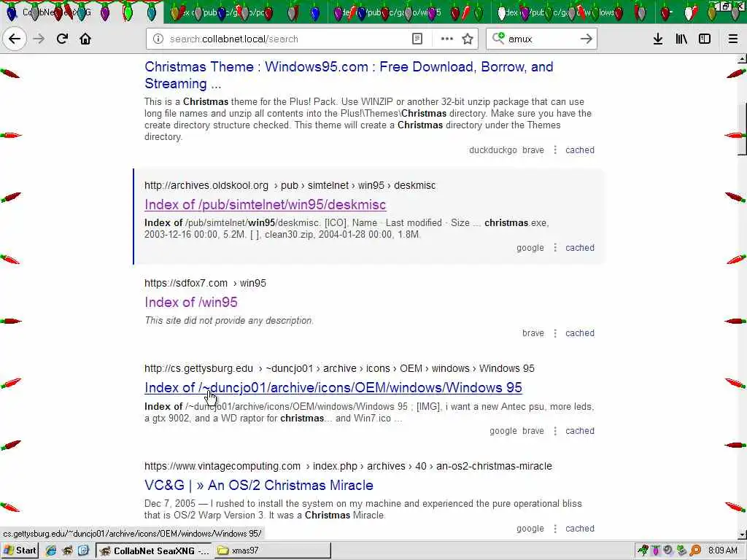Click brave engine label on sdfox7 result
This screenshot has width=747, height=560.
pyautogui.click(x=533, y=332)
